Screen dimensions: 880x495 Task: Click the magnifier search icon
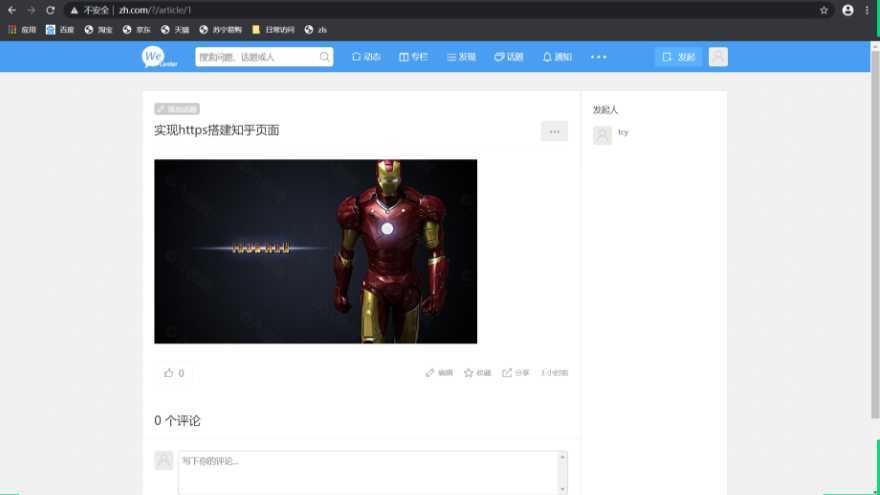point(324,57)
